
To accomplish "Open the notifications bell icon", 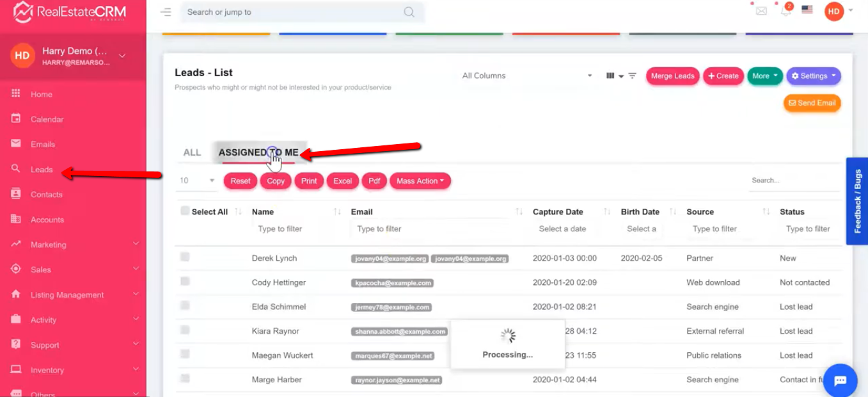I will [785, 11].
